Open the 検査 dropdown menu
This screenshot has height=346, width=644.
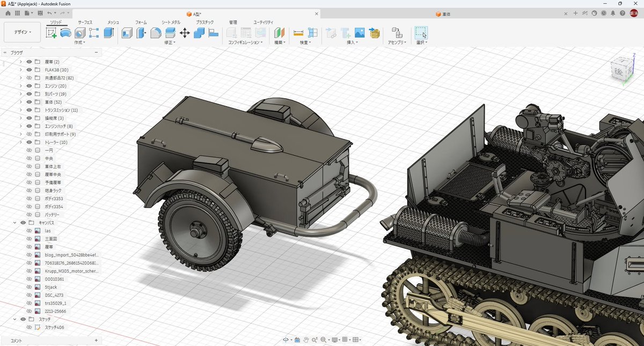pos(305,42)
